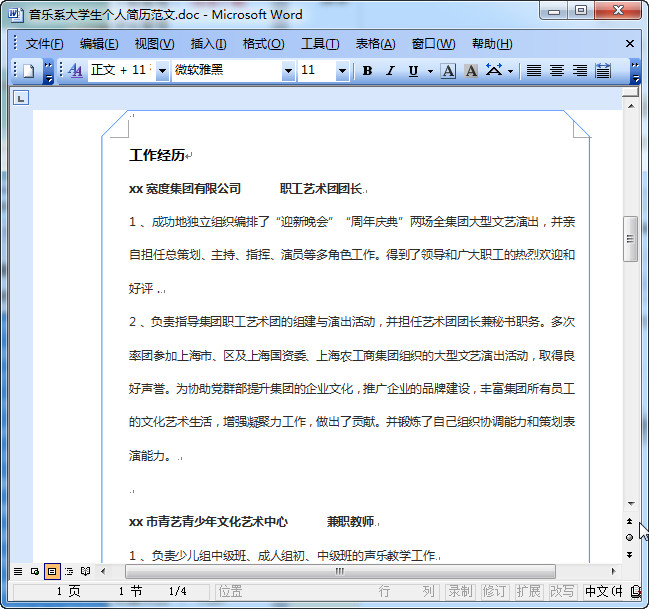Viewport: 649px width, 609px height.
Task: Switch to Reading Layout view
Action: click(86, 572)
